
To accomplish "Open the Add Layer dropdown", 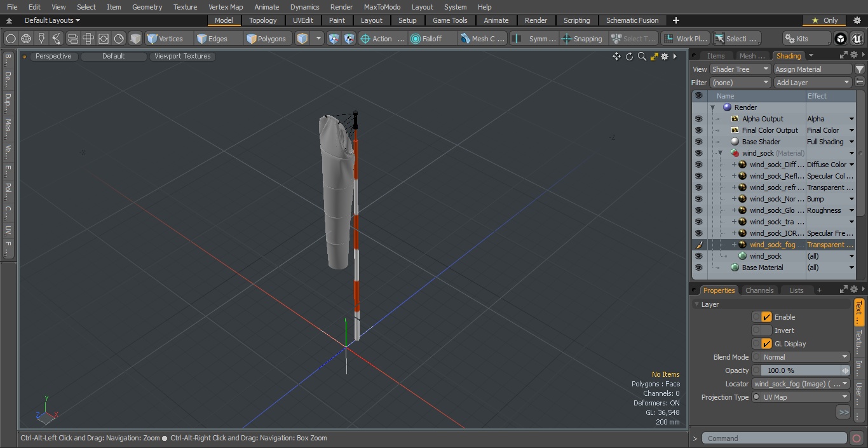I will coord(813,83).
